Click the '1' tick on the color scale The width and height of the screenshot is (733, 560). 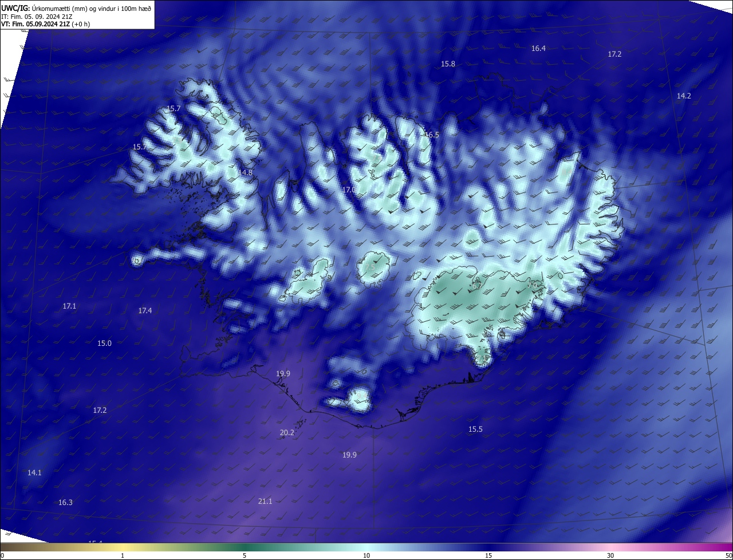(x=123, y=555)
